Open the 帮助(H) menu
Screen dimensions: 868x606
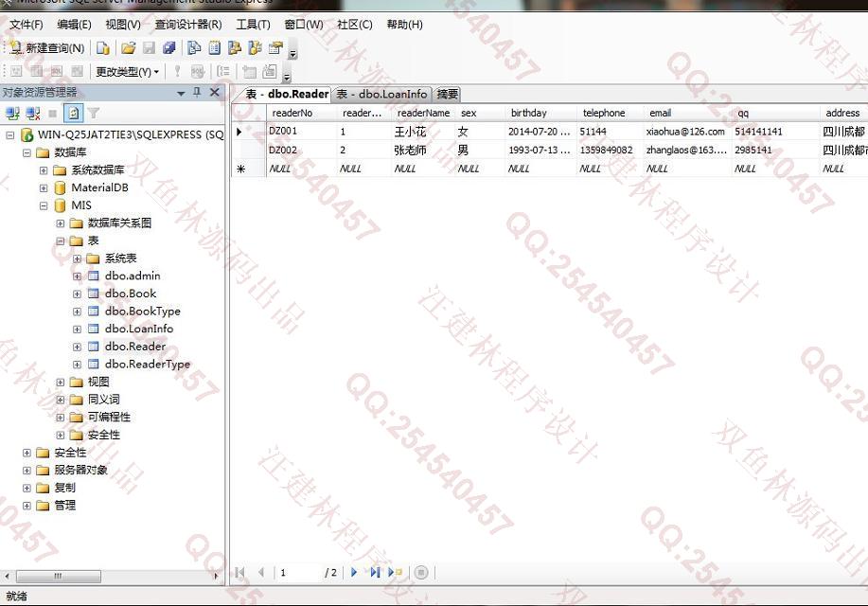click(x=405, y=25)
